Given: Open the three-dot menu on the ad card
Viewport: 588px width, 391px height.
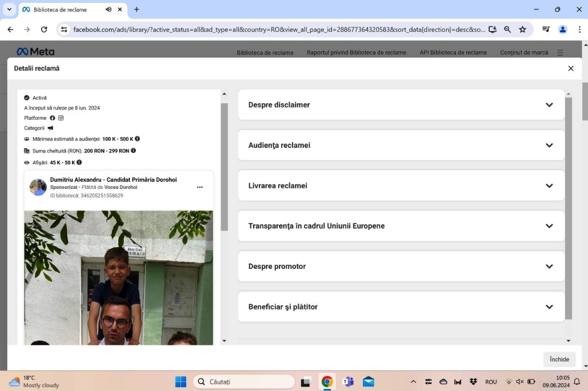Looking at the screenshot, I should pos(199,187).
